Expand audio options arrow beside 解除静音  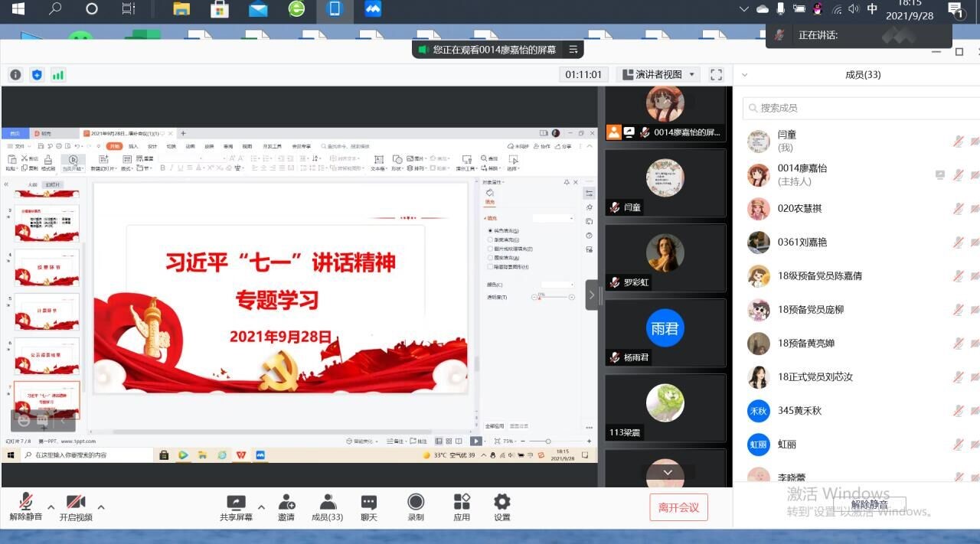51,507
